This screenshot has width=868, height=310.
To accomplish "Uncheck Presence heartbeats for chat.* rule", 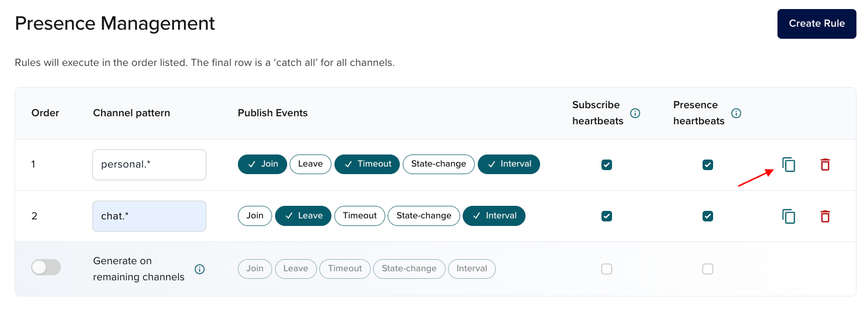I will point(708,216).
